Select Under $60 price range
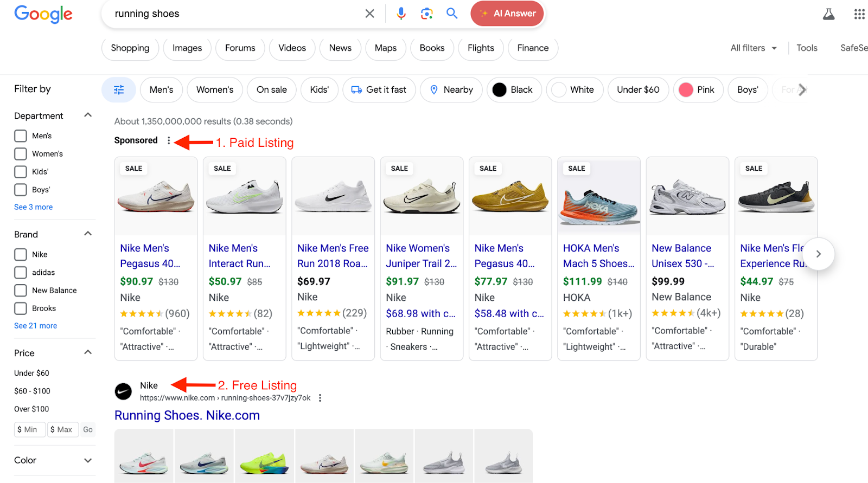Viewport: 868px width, 483px height. click(31, 373)
